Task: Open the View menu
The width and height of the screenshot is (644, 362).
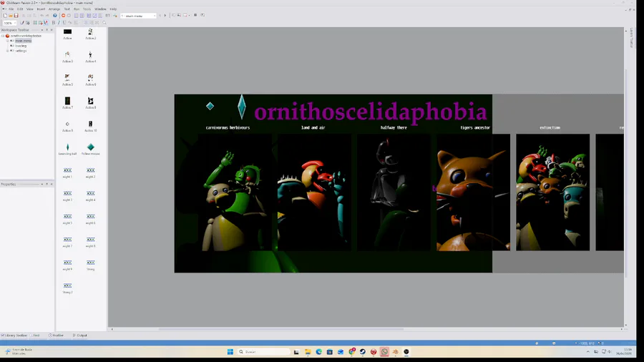Action: [30, 9]
